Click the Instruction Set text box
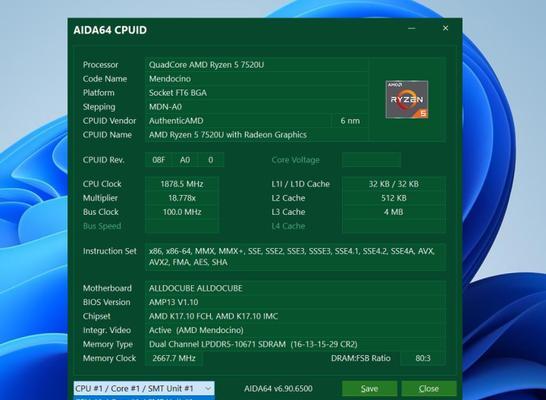The height and width of the screenshot is (400, 546). [295, 257]
